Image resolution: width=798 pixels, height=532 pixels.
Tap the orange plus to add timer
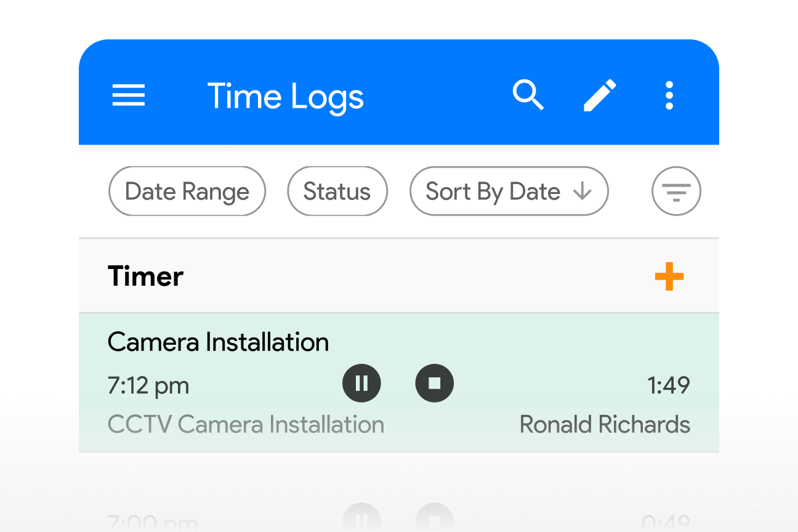point(669,276)
